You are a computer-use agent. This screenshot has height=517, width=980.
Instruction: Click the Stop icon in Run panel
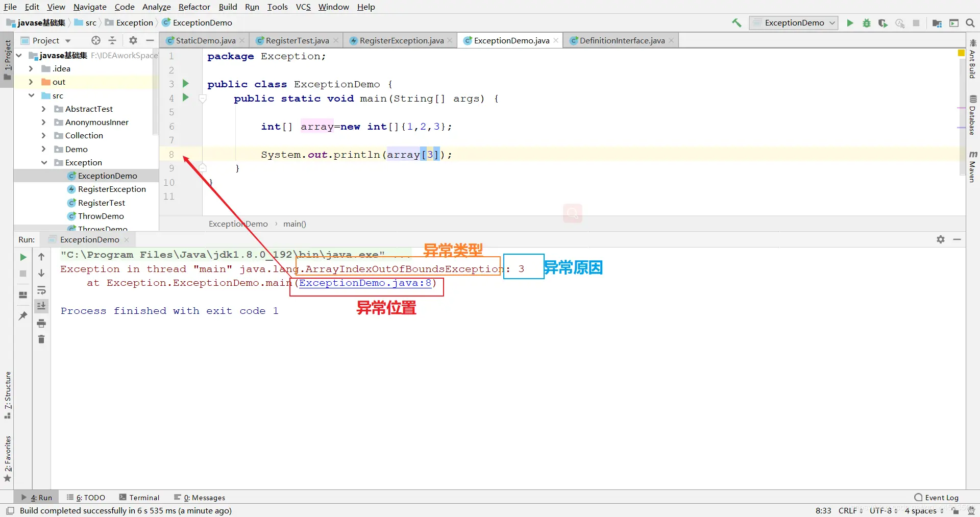[x=23, y=274]
